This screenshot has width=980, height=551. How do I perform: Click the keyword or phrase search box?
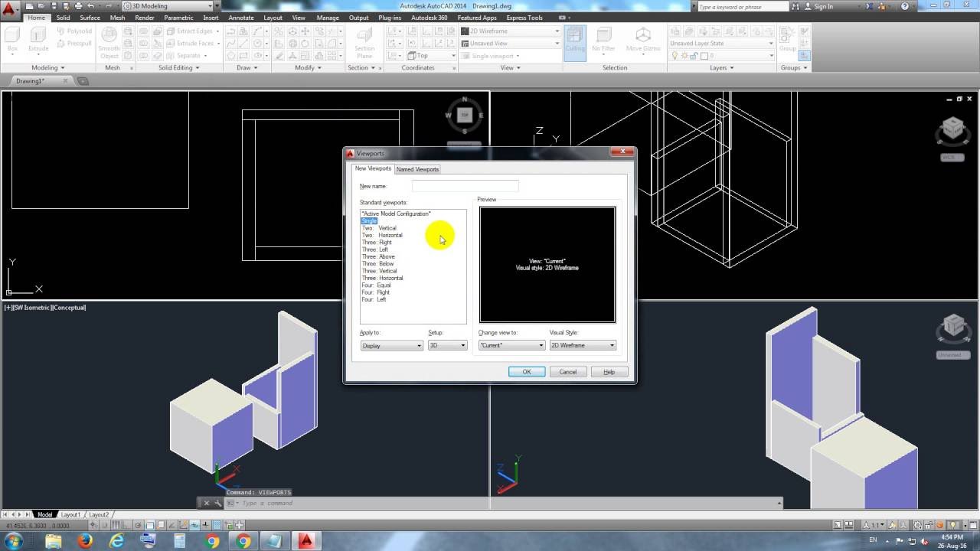click(x=743, y=7)
